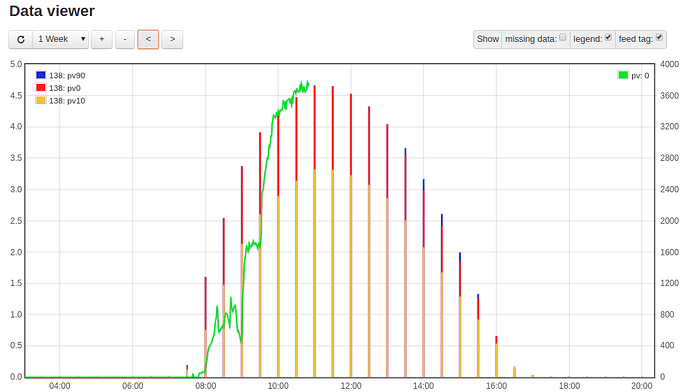Image resolution: width=690 pixels, height=392 pixels.
Task: Click the Data viewer heading
Action: [52, 11]
